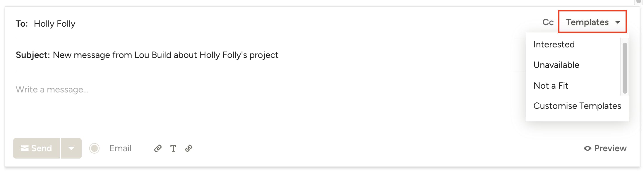
Task: Insert a link using chain icon
Action: [x=189, y=148]
